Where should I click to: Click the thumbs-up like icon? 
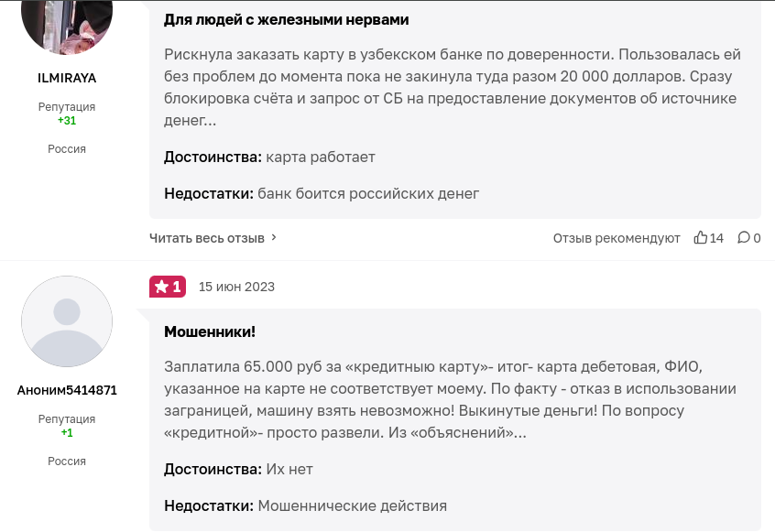[700, 237]
